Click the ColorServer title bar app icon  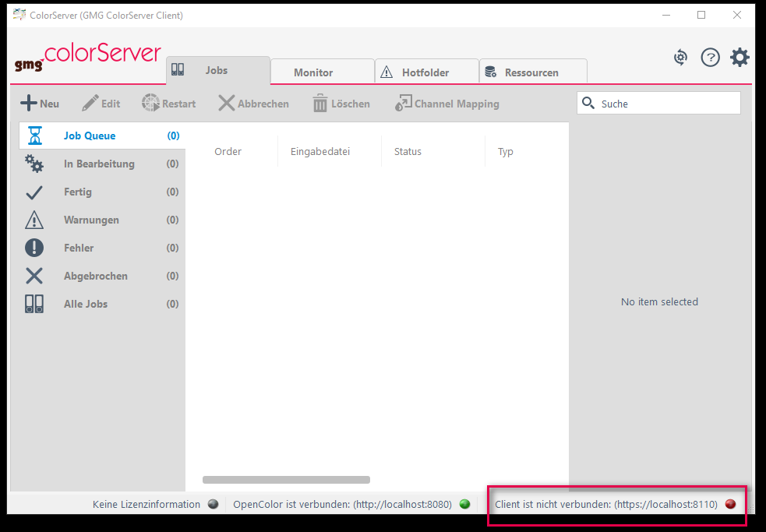click(19, 15)
